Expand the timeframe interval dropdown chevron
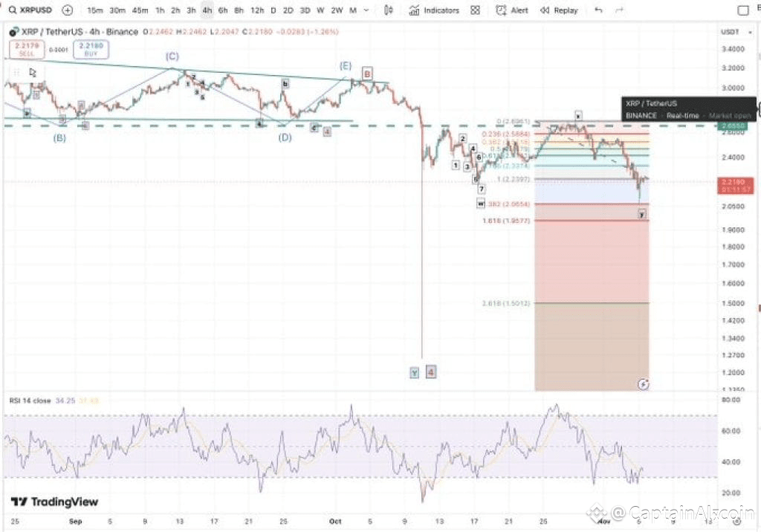 point(366,10)
